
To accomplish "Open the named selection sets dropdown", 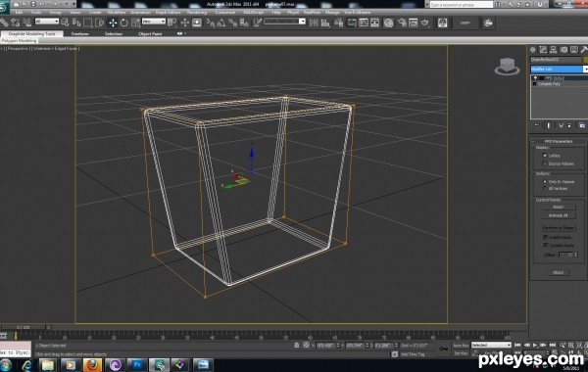I will [x=284, y=22].
